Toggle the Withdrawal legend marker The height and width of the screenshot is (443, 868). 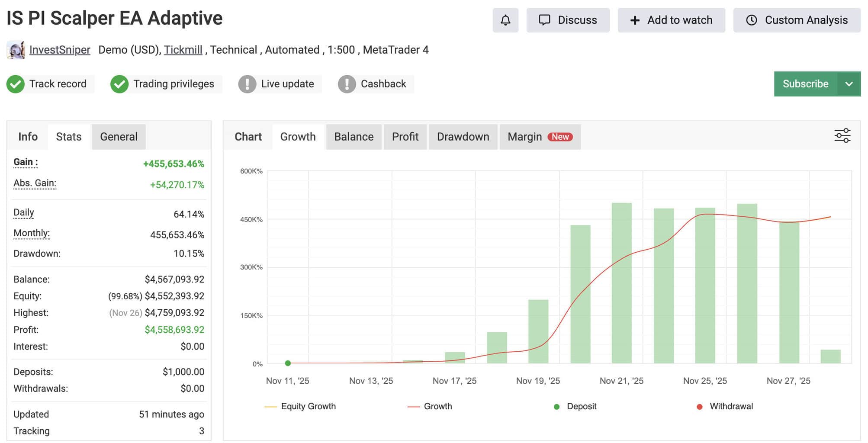tap(725, 406)
